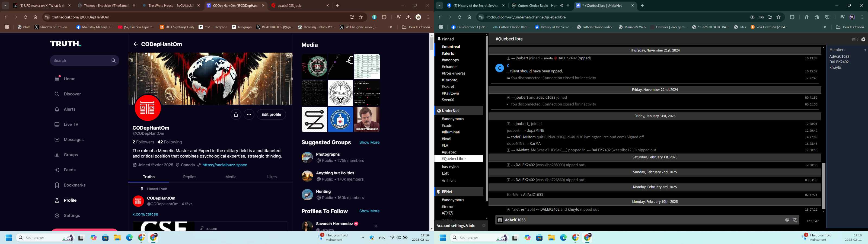Open the tab search dropdown in right browser
The width and height of the screenshot is (868, 244).
tap(439, 6)
